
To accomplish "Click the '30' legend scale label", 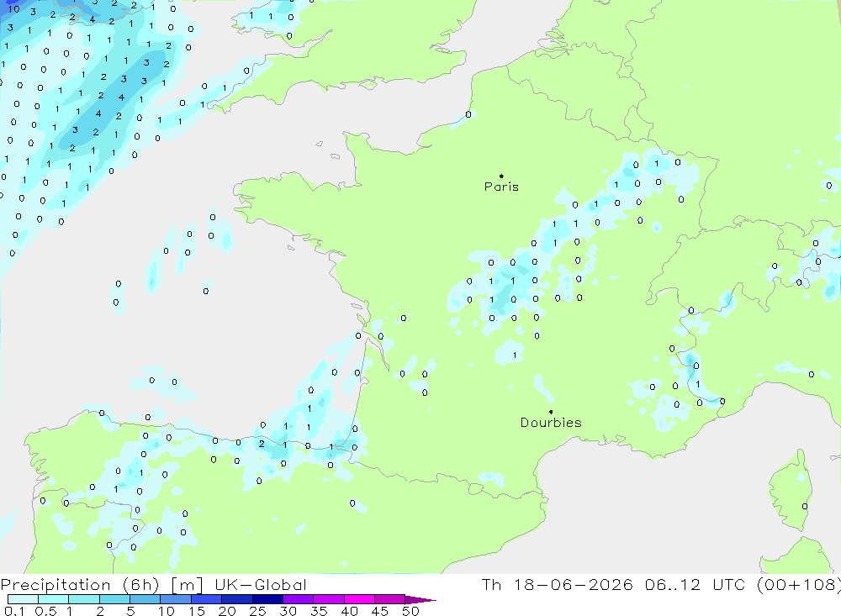I will [x=288, y=611].
